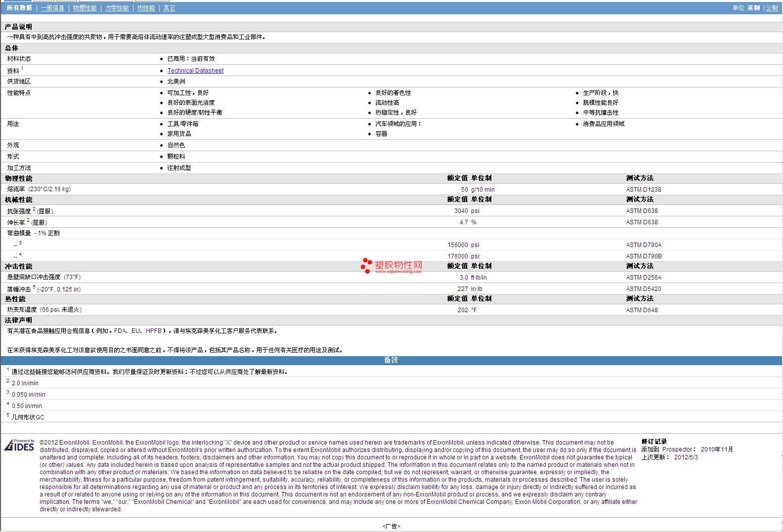The image size is (783, 532).
Task: Click the elongation 4.7 value
Action: click(x=464, y=222)
